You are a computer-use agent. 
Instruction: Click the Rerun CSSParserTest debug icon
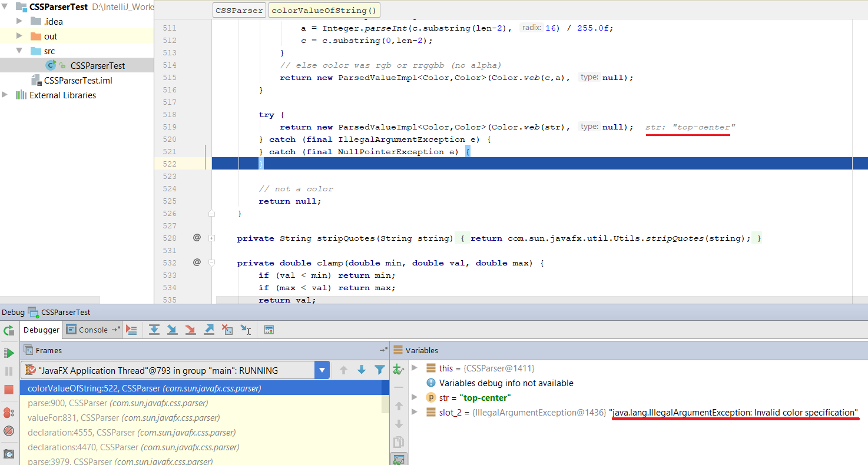(9, 330)
